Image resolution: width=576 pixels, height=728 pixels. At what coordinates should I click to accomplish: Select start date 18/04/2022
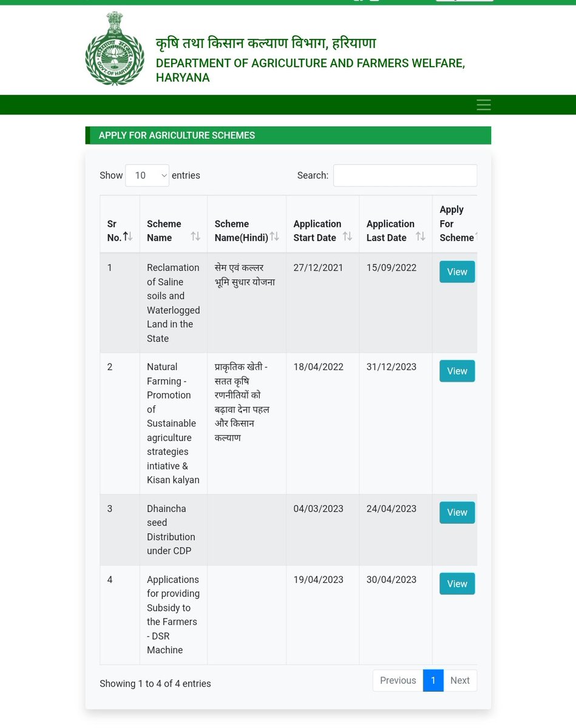pyautogui.click(x=318, y=367)
